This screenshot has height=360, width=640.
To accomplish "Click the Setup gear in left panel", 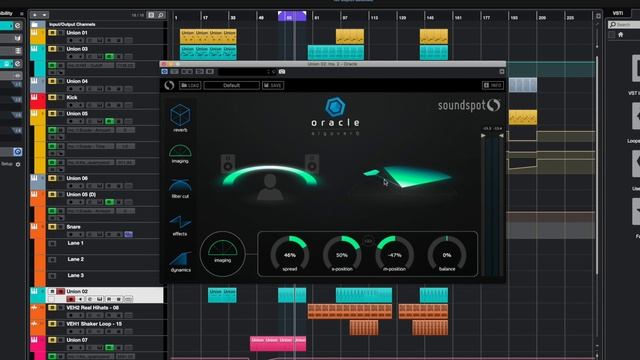I will (x=18, y=164).
